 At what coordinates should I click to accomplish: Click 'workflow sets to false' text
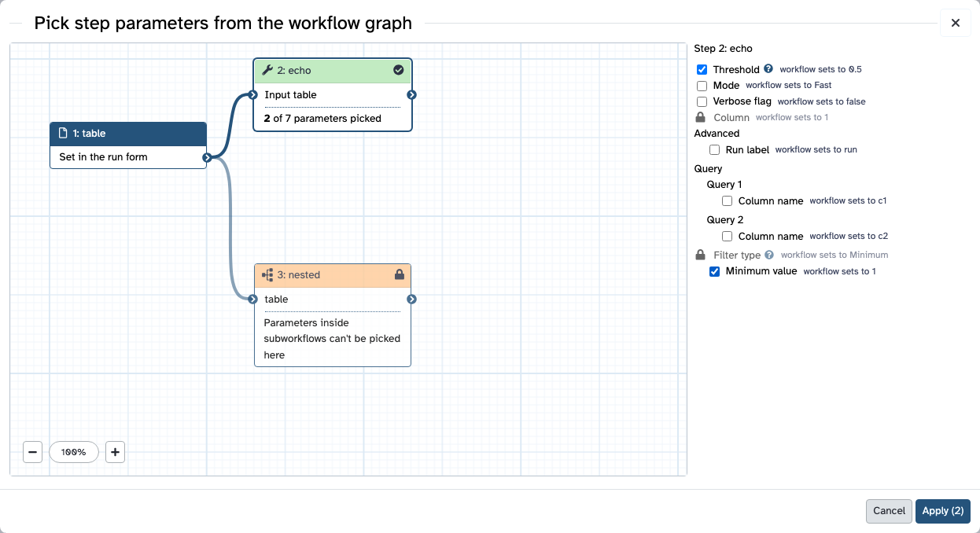821,101
